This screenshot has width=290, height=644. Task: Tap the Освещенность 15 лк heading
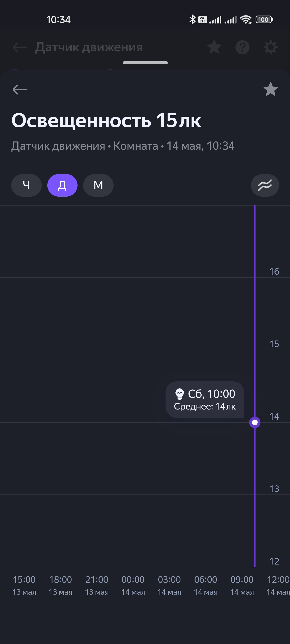point(106,121)
